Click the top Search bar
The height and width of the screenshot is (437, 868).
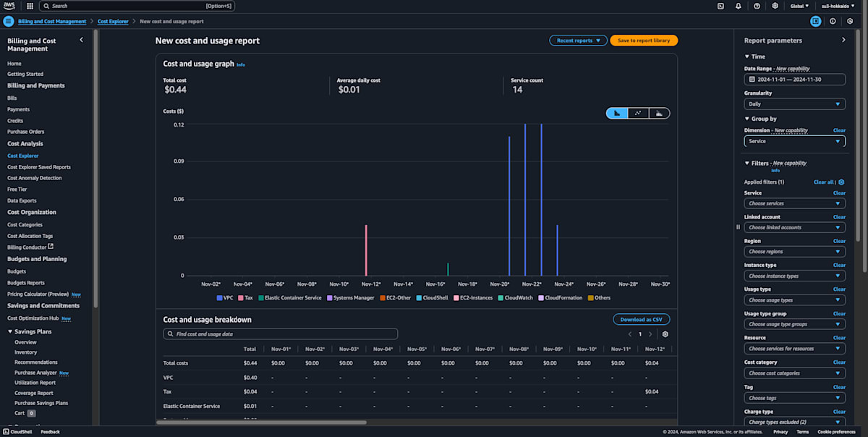pyautogui.click(x=137, y=6)
